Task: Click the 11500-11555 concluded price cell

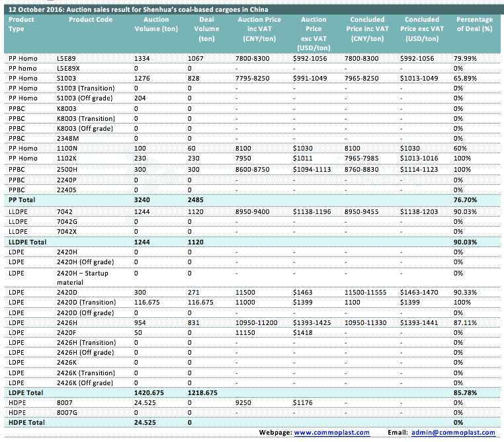Action: [366, 293]
